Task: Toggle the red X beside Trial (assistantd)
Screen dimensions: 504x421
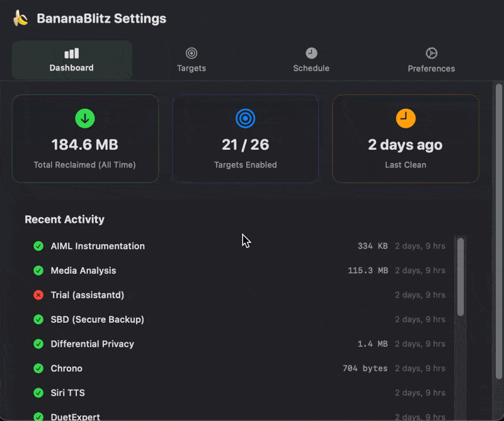Action: tap(38, 295)
